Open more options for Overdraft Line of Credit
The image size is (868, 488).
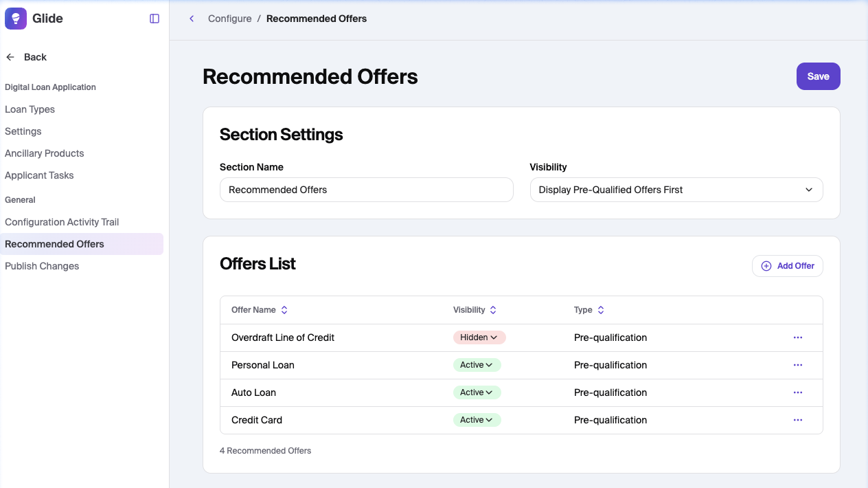(797, 337)
